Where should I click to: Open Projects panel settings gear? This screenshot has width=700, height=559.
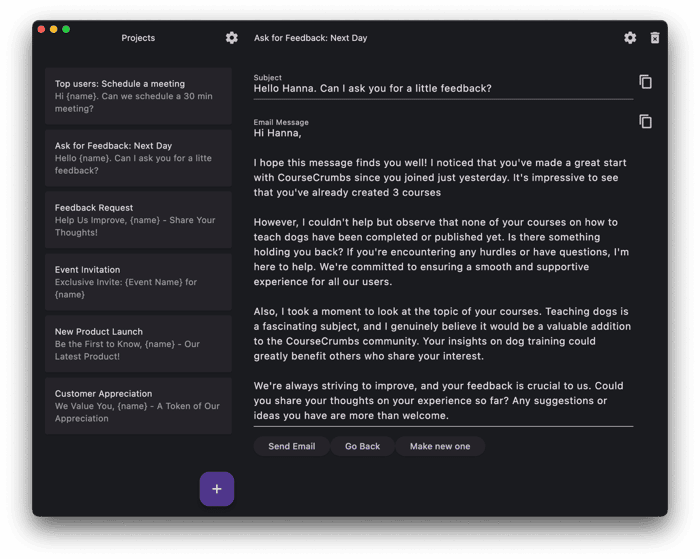click(x=231, y=38)
